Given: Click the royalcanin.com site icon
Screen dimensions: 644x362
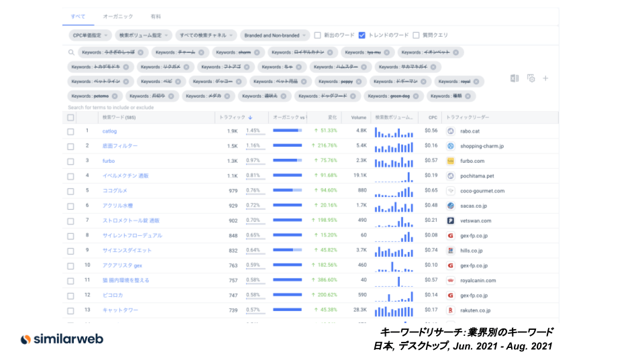Looking at the screenshot, I should coord(451,280).
